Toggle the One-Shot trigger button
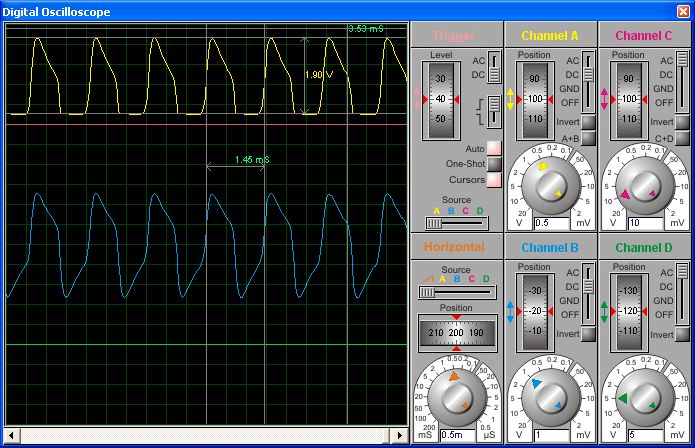The height and width of the screenshot is (448, 695). tap(494, 164)
